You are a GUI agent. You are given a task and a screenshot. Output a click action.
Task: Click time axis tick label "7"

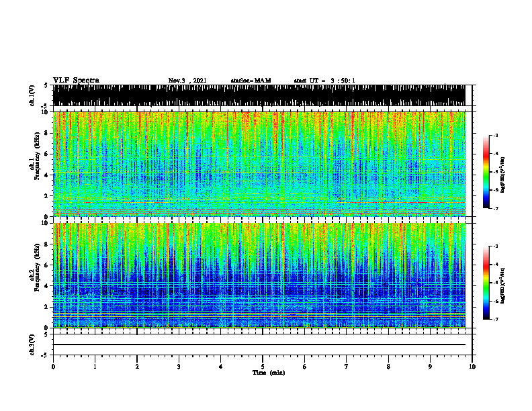click(x=347, y=367)
